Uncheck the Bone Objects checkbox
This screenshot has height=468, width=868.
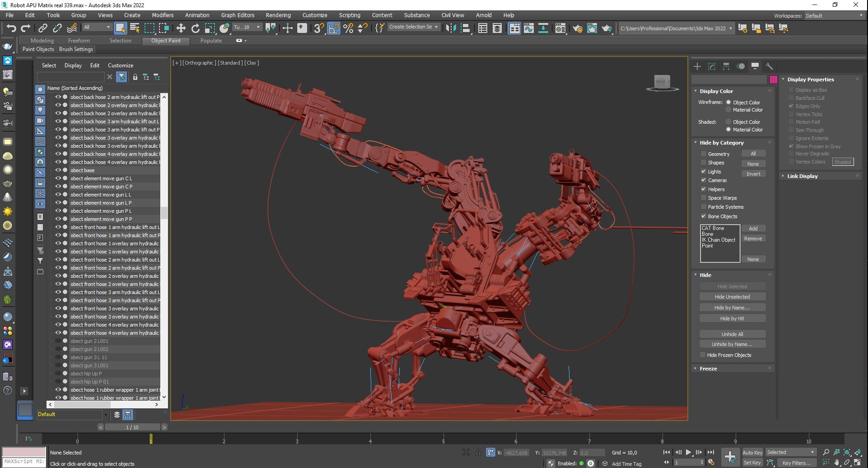pyautogui.click(x=703, y=216)
